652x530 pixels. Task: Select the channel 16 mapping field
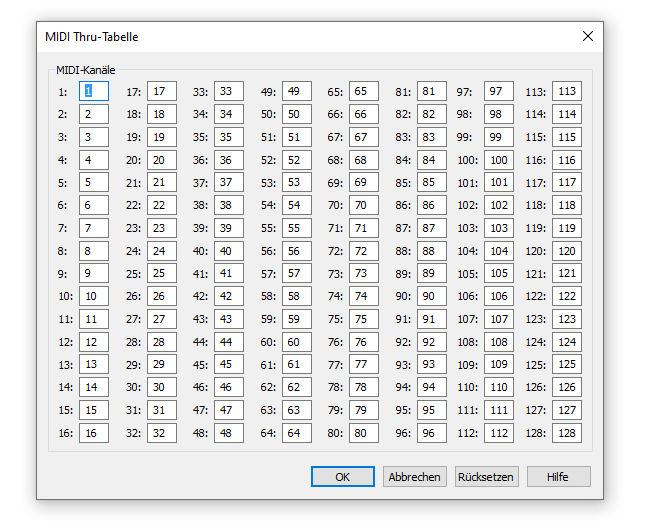coord(94,433)
